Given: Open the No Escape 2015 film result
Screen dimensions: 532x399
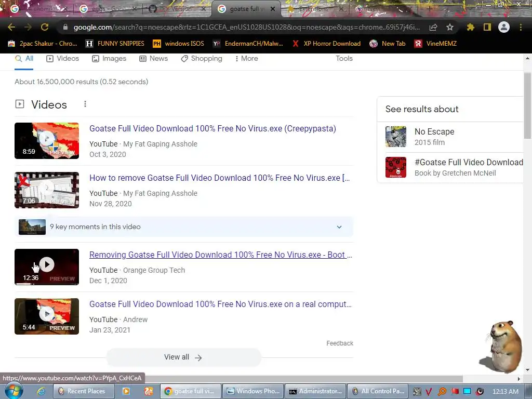Looking at the screenshot, I should pos(450,137).
